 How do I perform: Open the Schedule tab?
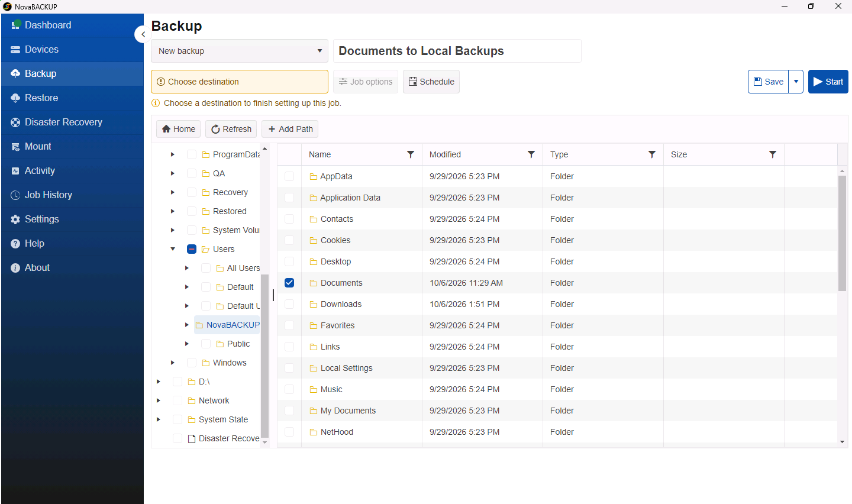[x=431, y=82]
